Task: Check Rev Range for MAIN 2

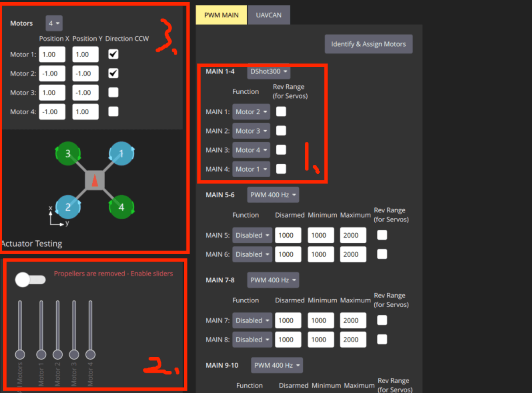Action: click(x=281, y=131)
